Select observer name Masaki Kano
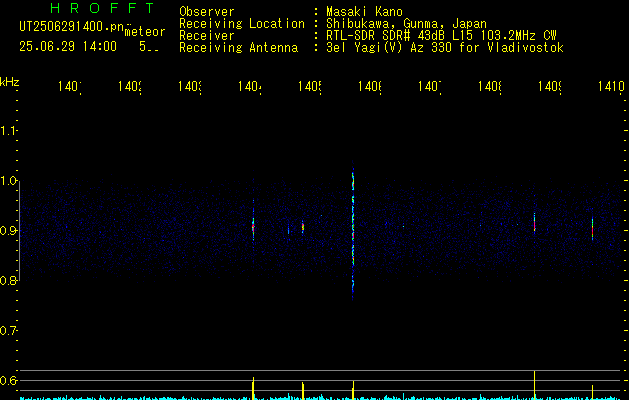This screenshot has height=400, width=629. 364,11
